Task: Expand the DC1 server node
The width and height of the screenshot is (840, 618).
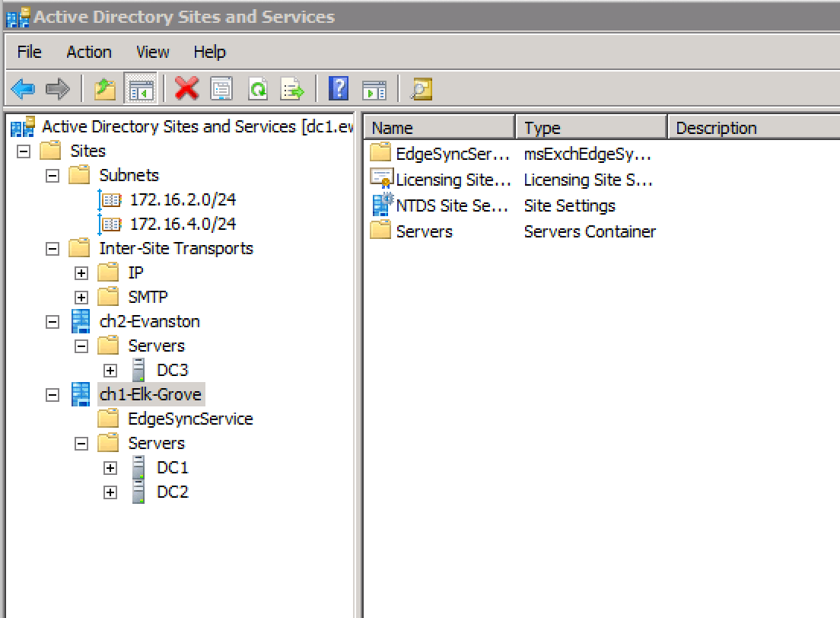Action: (110, 468)
